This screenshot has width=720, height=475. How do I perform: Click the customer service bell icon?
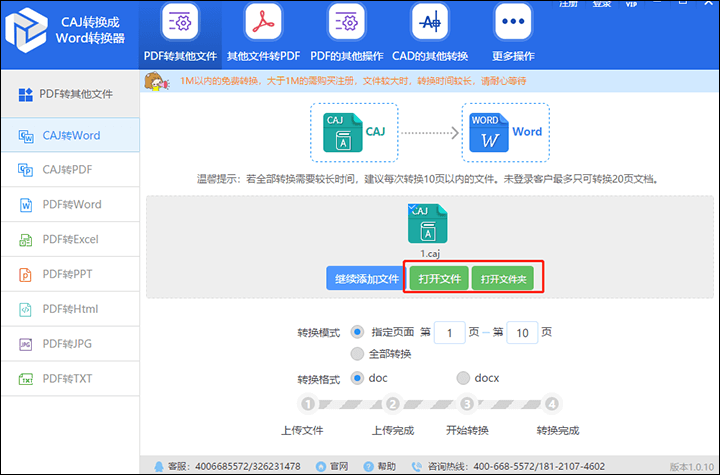[x=159, y=467]
